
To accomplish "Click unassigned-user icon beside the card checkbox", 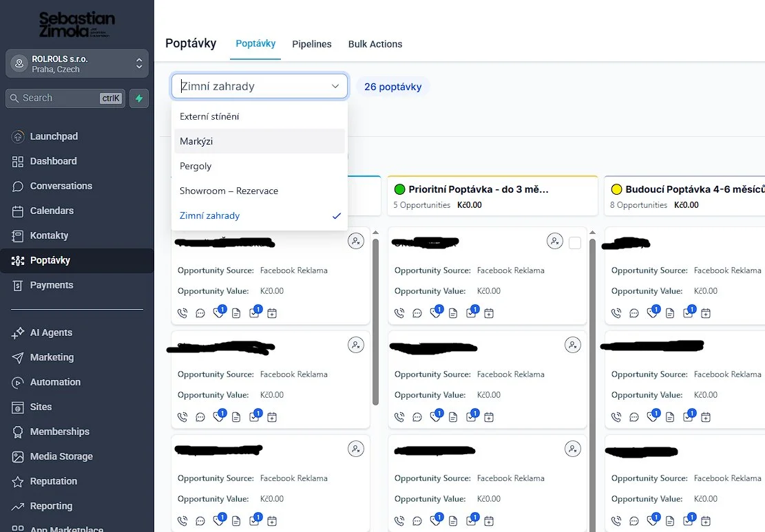I will [555, 241].
